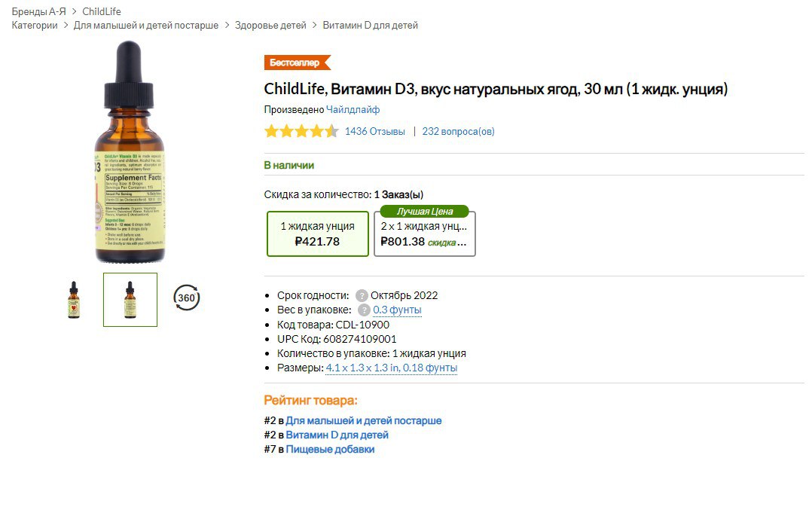
Task: Click the expiration date help question icon
Action: click(x=362, y=295)
